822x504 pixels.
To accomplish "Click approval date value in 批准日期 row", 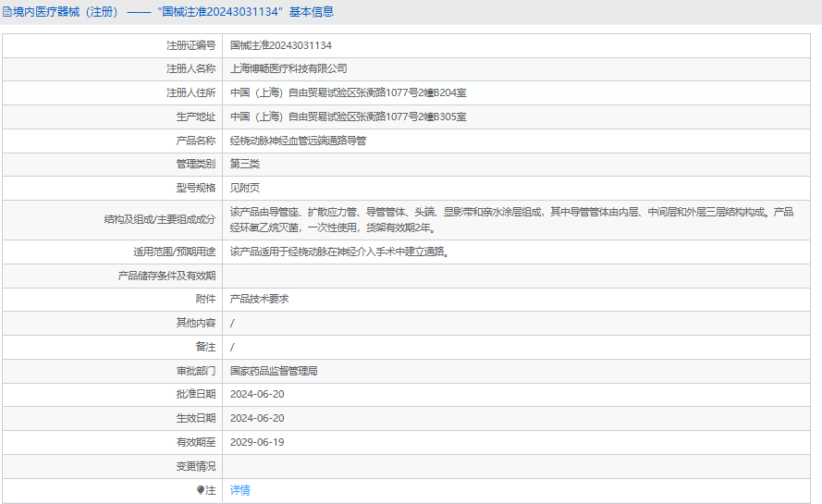I will coord(257,394).
